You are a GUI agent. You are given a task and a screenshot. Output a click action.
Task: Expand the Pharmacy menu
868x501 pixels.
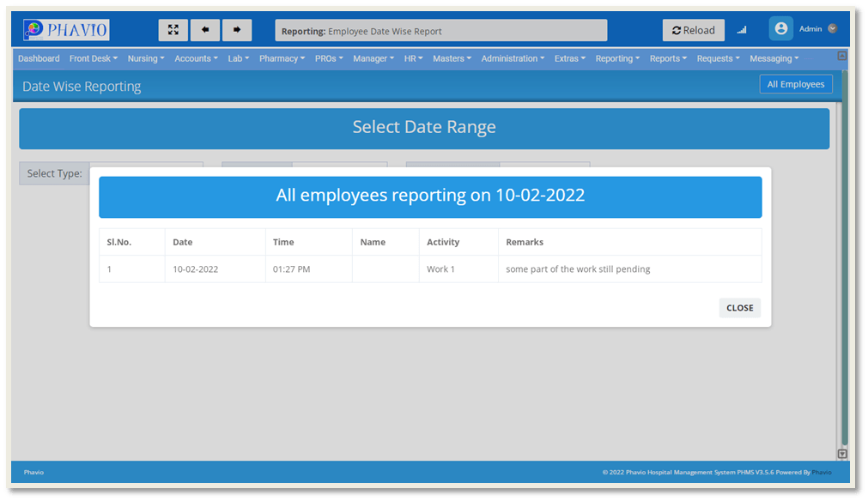click(282, 58)
